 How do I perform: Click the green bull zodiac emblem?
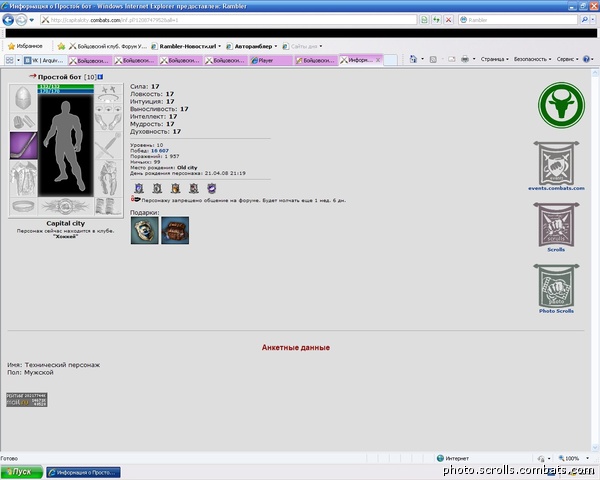561,105
